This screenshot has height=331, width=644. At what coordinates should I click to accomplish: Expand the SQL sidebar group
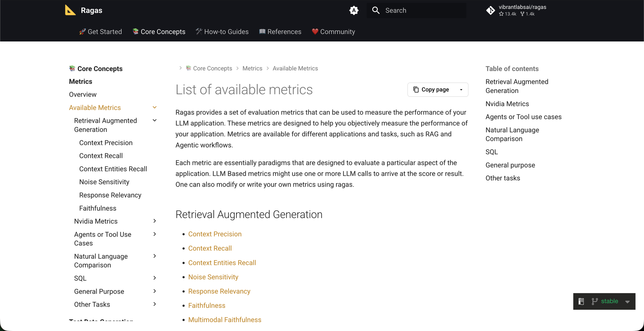coord(155,278)
